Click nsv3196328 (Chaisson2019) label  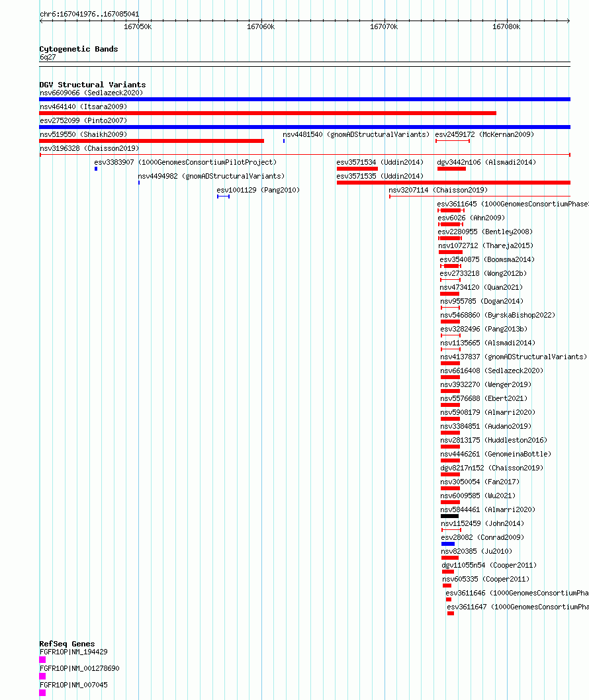pos(89,148)
